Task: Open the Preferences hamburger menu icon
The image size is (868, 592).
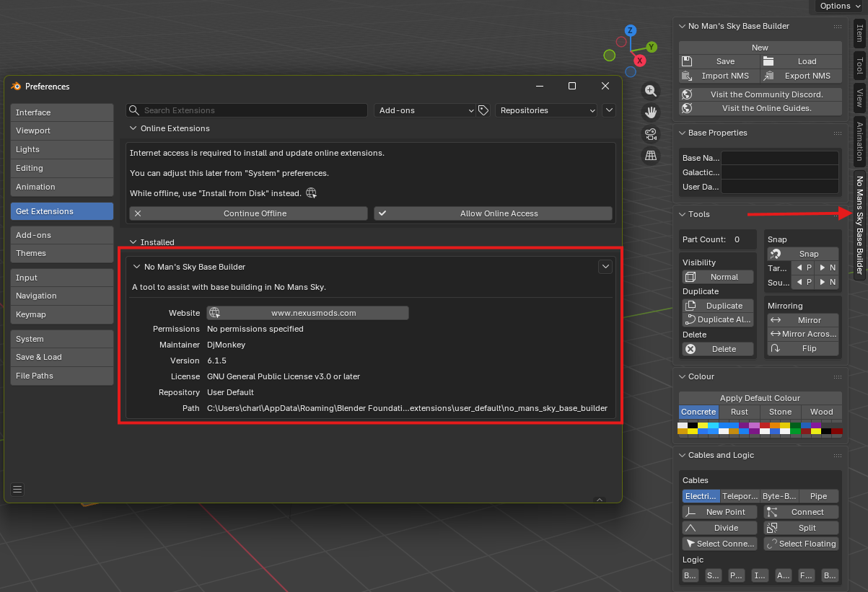Action: [18, 489]
